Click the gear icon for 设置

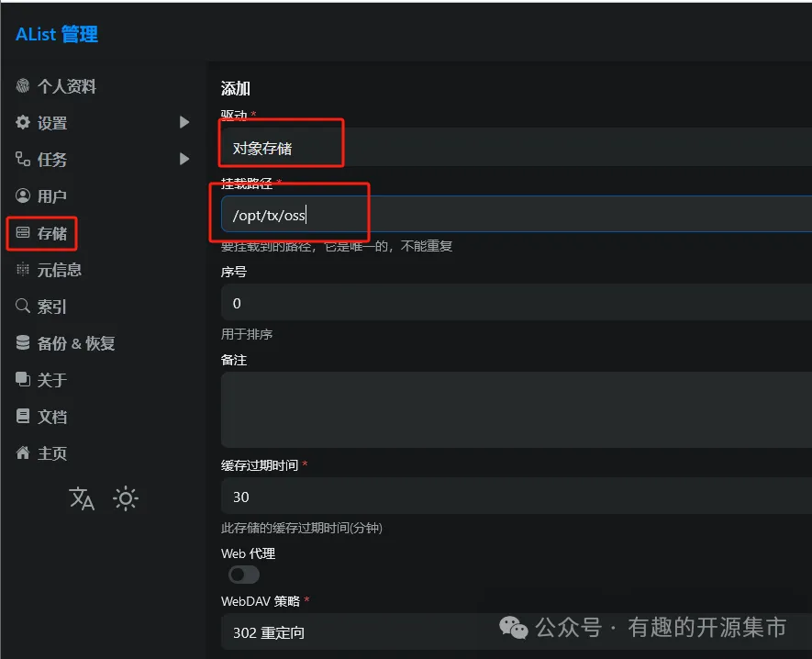pyautogui.click(x=23, y=122)
